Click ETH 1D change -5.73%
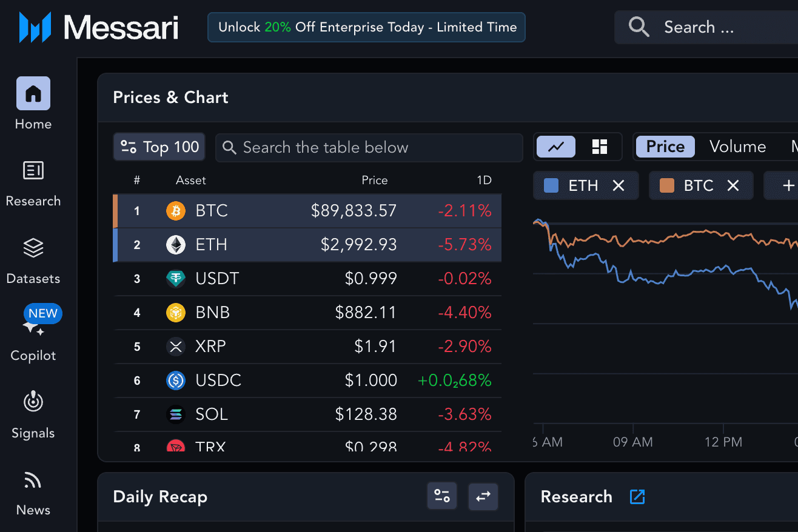 pos(464,245)
